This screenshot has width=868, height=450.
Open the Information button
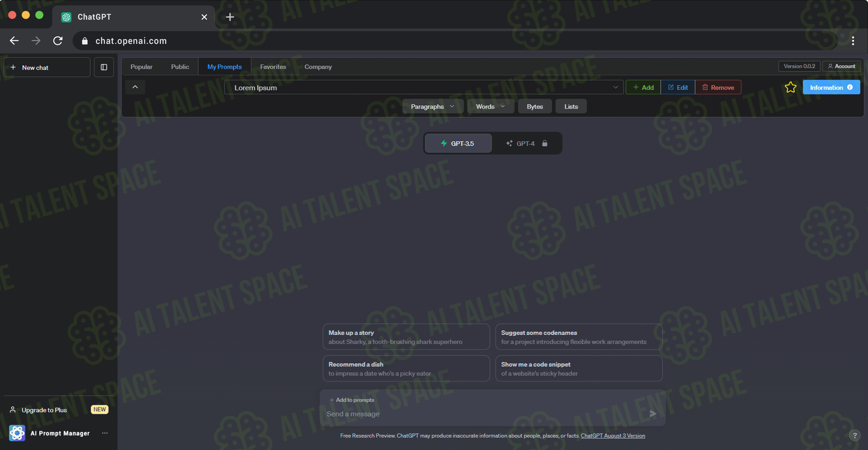[831, 87]
